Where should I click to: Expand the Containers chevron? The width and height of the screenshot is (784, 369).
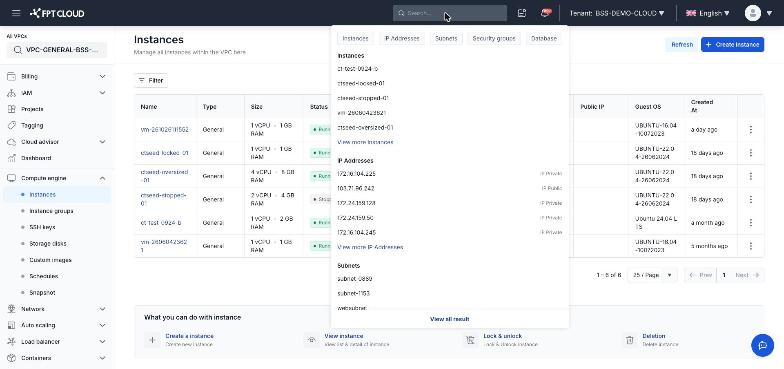point(102,358)
